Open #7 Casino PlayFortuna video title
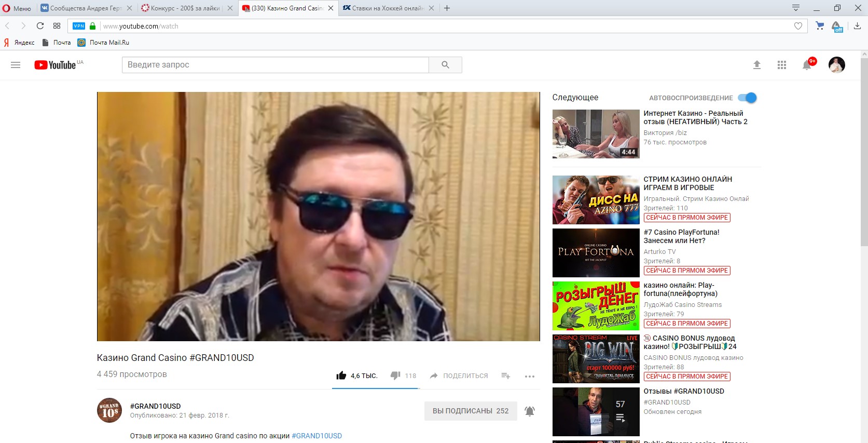The image size is (868, 443). [x=681, y=236]
